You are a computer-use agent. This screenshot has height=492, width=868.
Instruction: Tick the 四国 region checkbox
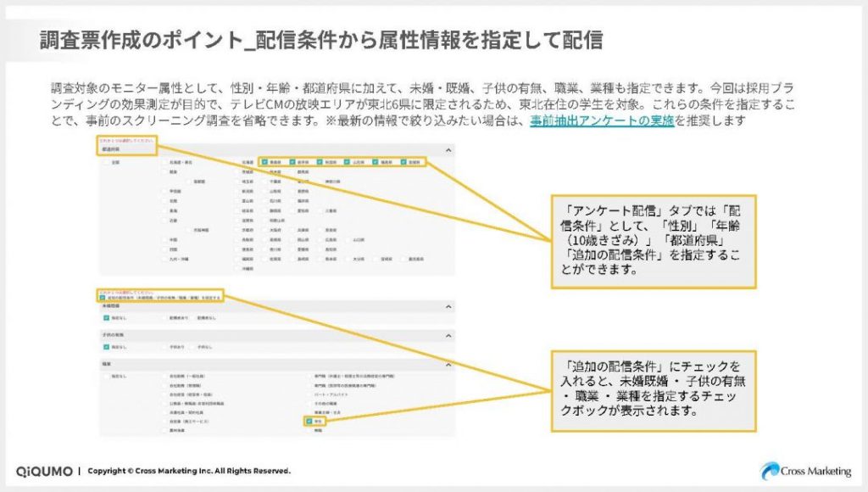pos(164,249)
